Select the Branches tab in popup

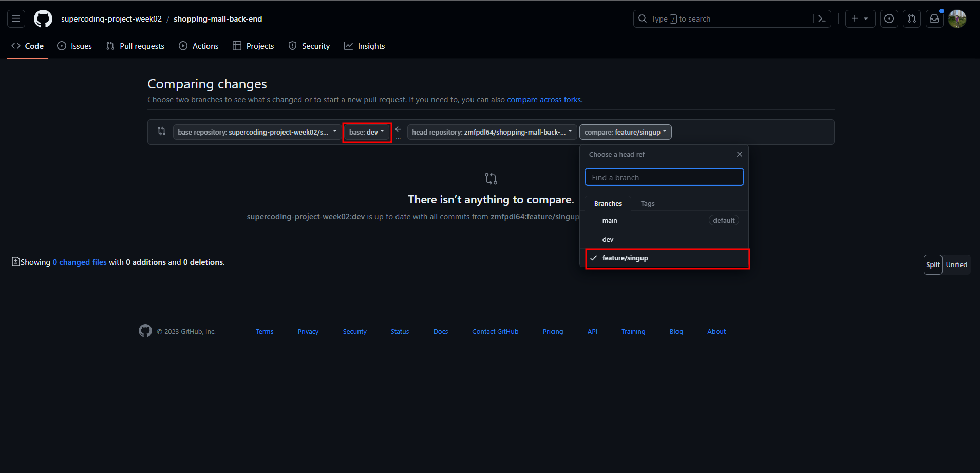coord(608,204)
